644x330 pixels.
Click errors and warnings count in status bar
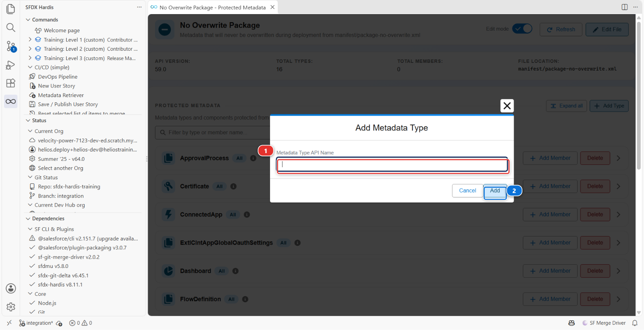[80, 323]
